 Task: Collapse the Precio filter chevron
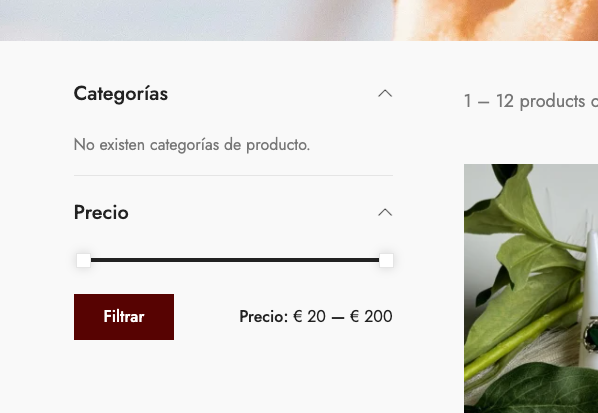pyautogui.click(x=385, y=212)
